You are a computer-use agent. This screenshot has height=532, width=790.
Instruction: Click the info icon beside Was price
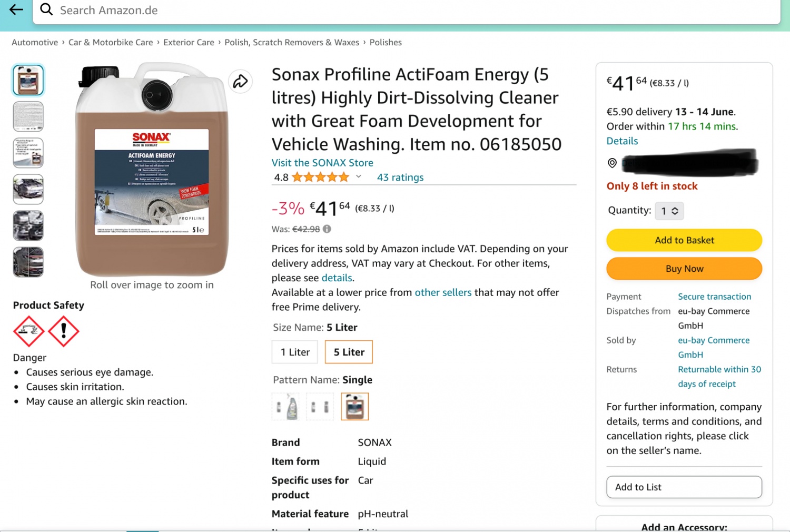(327, 229)
